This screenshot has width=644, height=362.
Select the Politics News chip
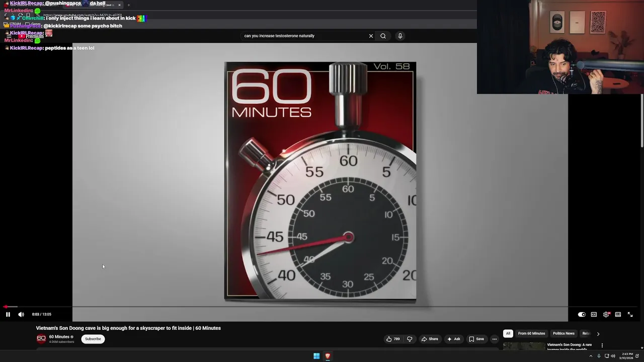coord(563,333)
